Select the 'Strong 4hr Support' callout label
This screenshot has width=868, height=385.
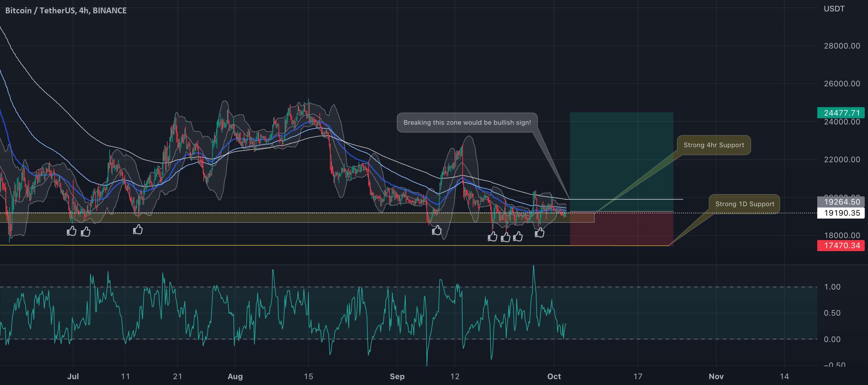pos(714,145)
